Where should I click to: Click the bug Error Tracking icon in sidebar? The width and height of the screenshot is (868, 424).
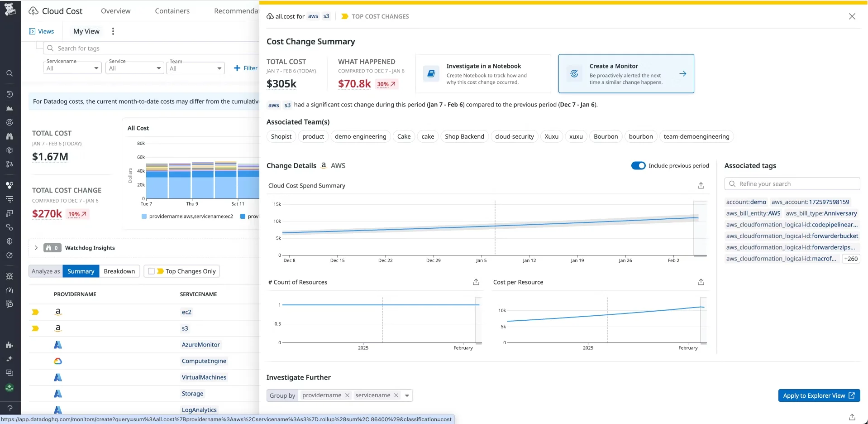point(9,276)
